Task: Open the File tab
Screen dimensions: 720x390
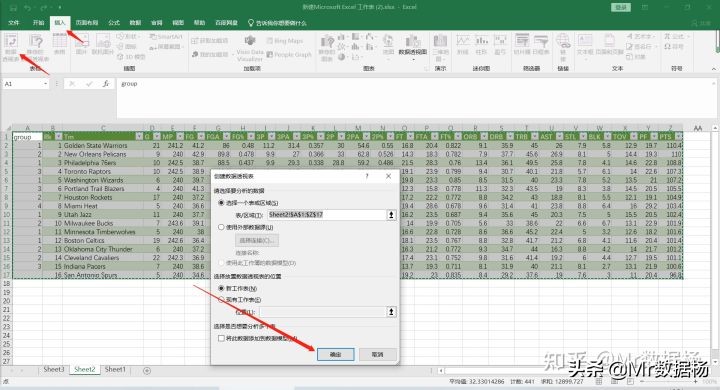Action: coord(14,23)
